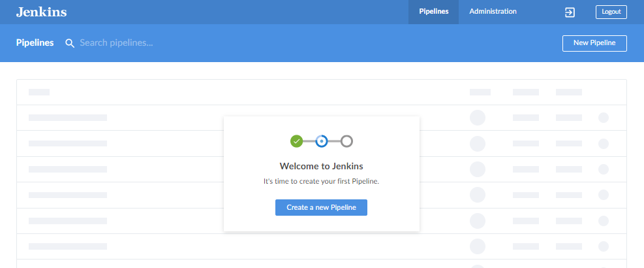
Task: Click leftmost placeholder bar in table header
Action: pos(39,92)
